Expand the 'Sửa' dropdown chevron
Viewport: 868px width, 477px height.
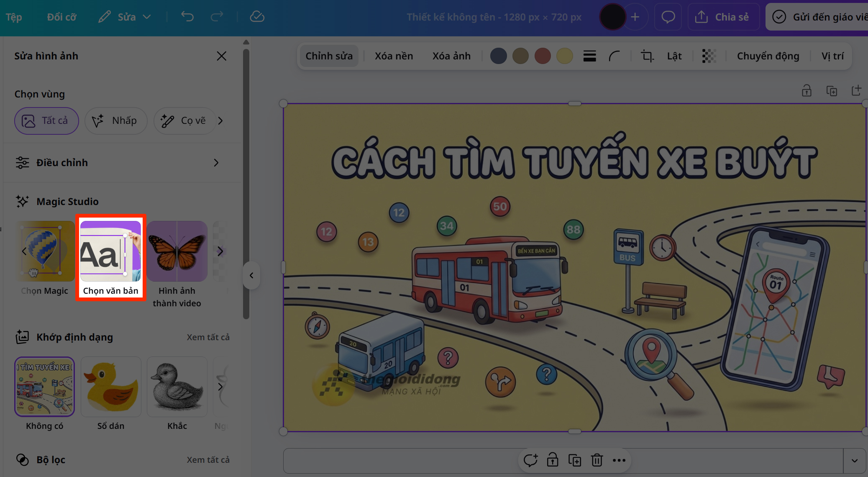147,17
